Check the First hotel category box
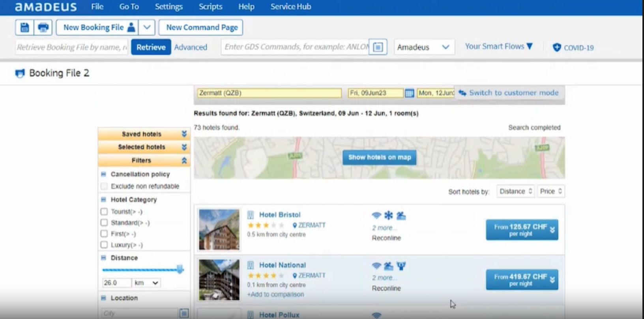644x319 pixels. pyautogui.click(x=104, y=234)
